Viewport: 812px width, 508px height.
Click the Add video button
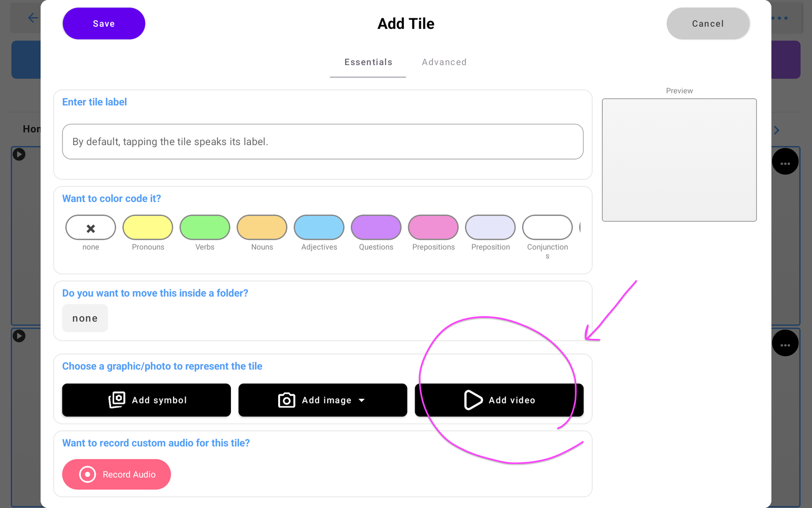click(499, 400)
